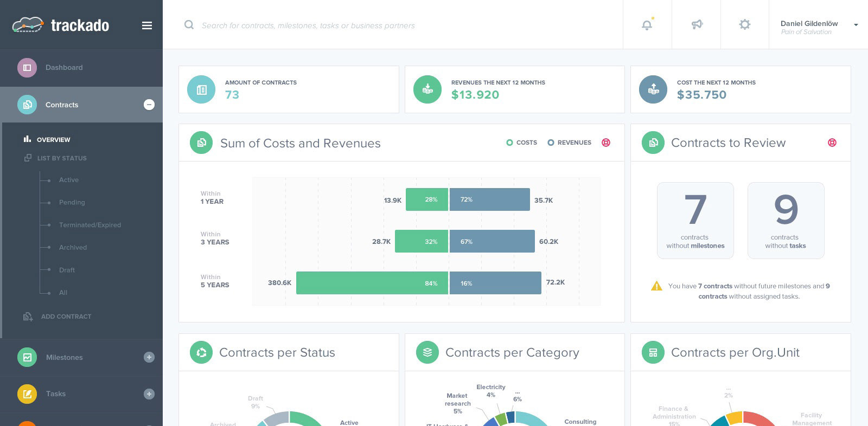Image resolution: width=868 pixels, height=426 pixels.
Task: Click the 72% revenues bar for 1 year
Action: point(490,199)
